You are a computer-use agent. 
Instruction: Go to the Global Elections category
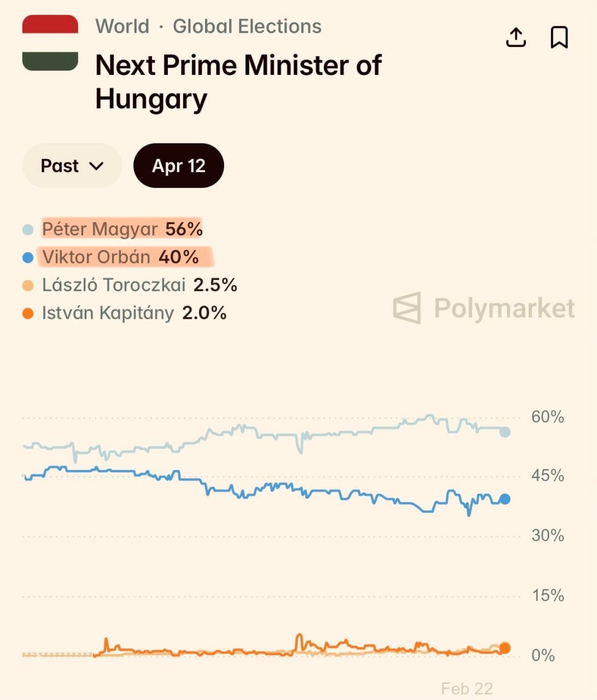(247, 26)
